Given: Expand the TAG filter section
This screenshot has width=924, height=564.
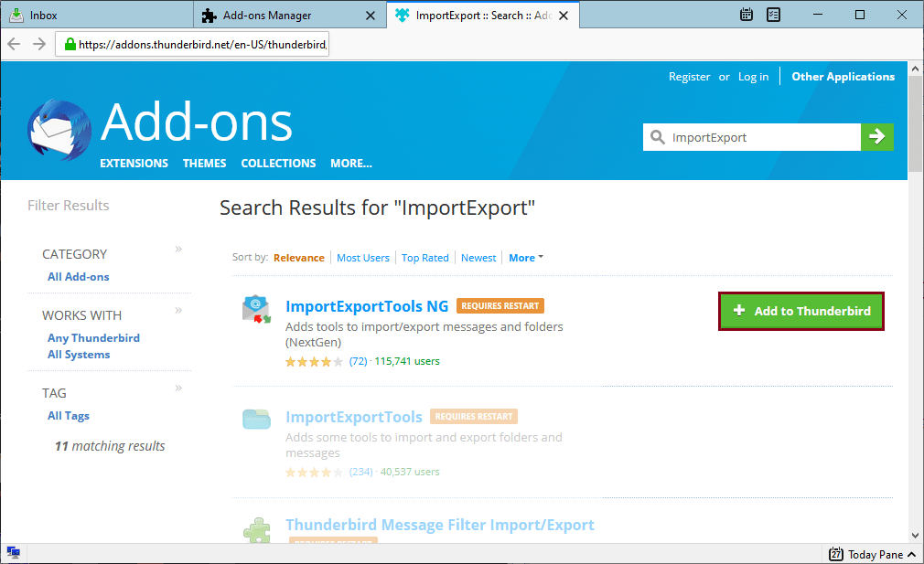Looking at the screenshot, I should coord(178,388).
